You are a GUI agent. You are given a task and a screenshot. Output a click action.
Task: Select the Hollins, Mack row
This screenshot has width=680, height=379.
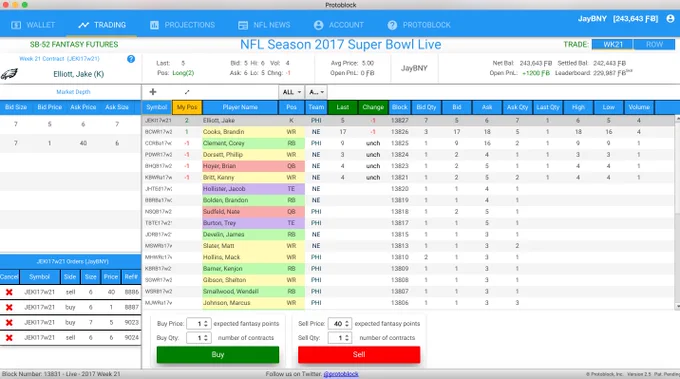[x=408, y=257]
